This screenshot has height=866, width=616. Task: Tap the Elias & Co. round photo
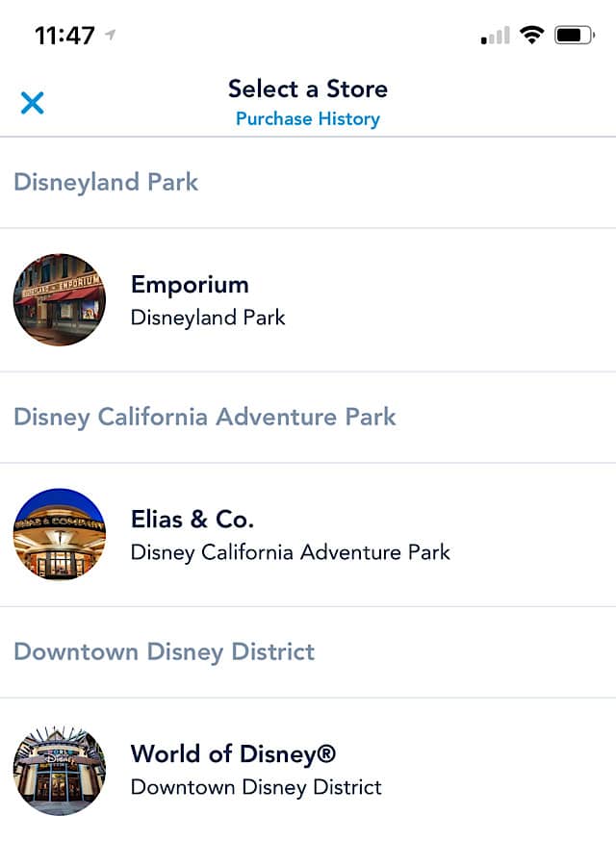60,534
